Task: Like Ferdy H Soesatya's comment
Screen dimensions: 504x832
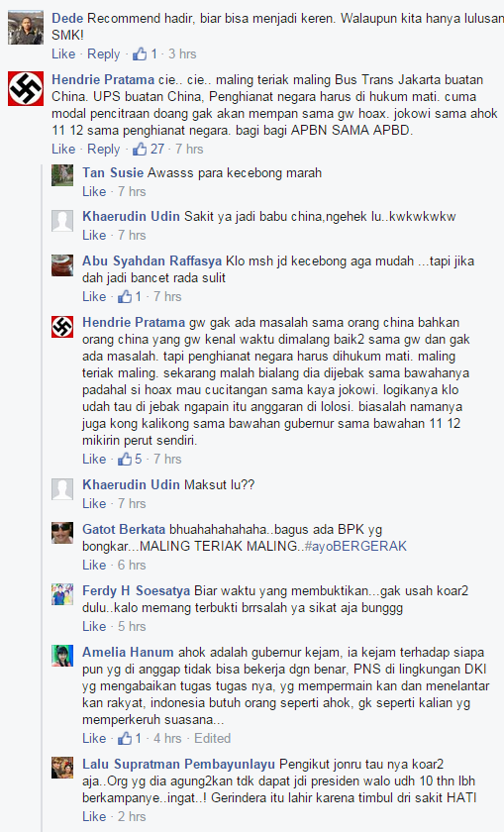Action: point(94,626)
